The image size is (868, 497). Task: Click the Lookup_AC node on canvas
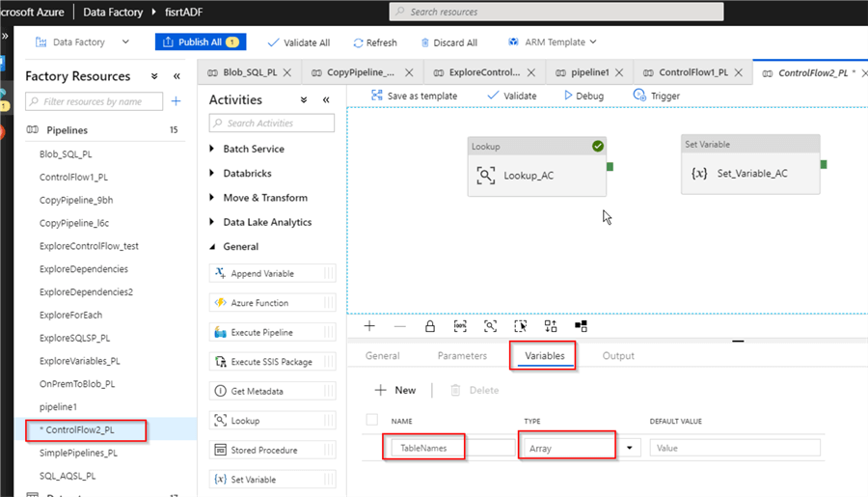pos(536,167)
